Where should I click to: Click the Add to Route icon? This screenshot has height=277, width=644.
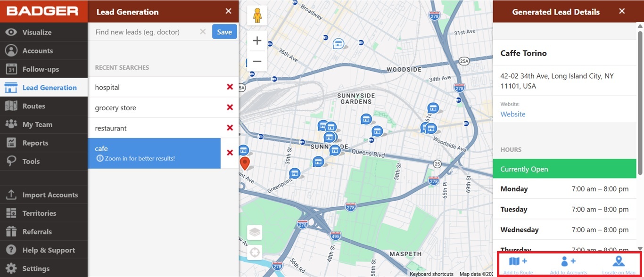[518, 262]
